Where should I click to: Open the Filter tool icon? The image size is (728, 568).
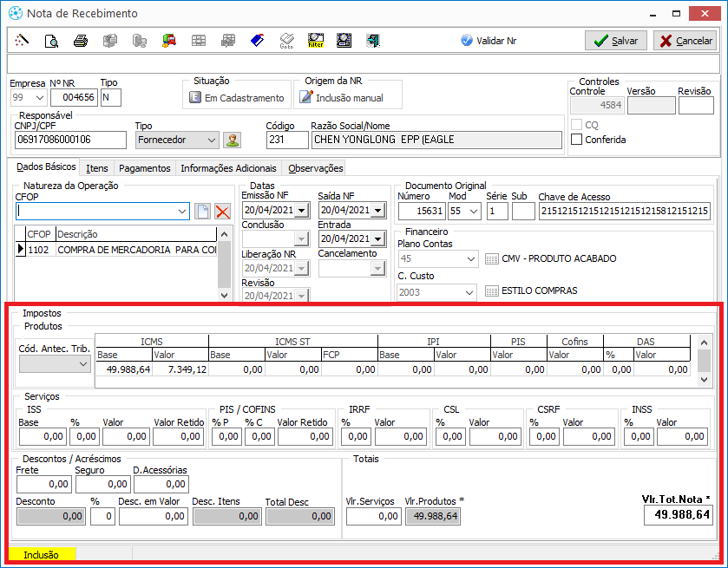[316, 41]
